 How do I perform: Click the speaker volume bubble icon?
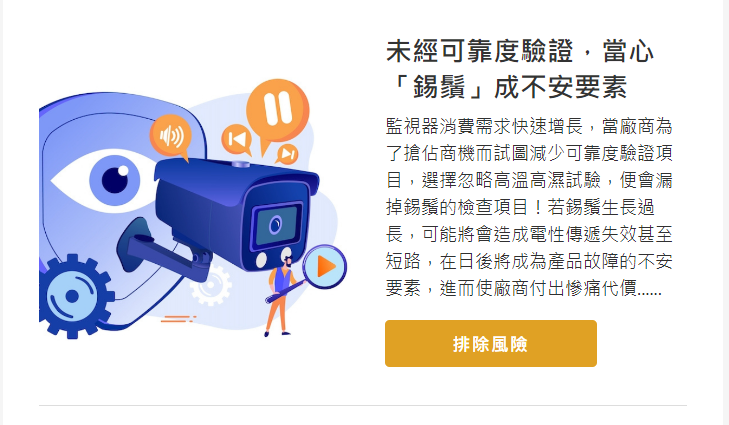(171, 136)
